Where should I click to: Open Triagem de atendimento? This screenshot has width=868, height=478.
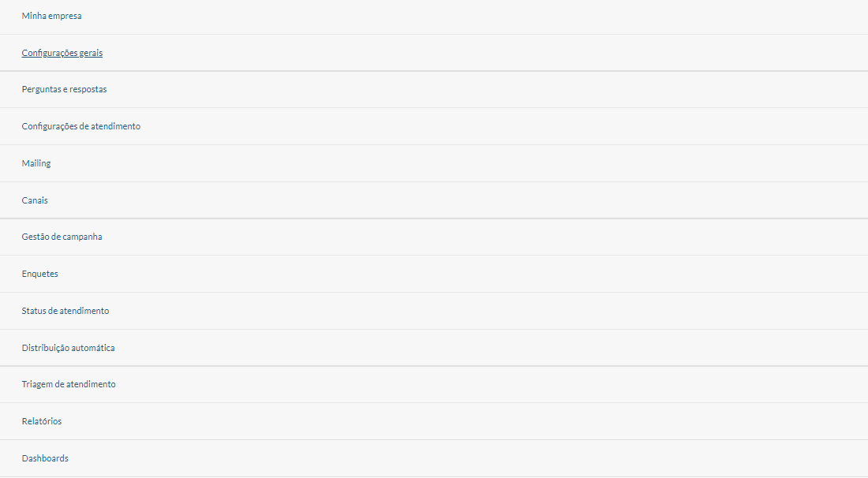(434, 384)
